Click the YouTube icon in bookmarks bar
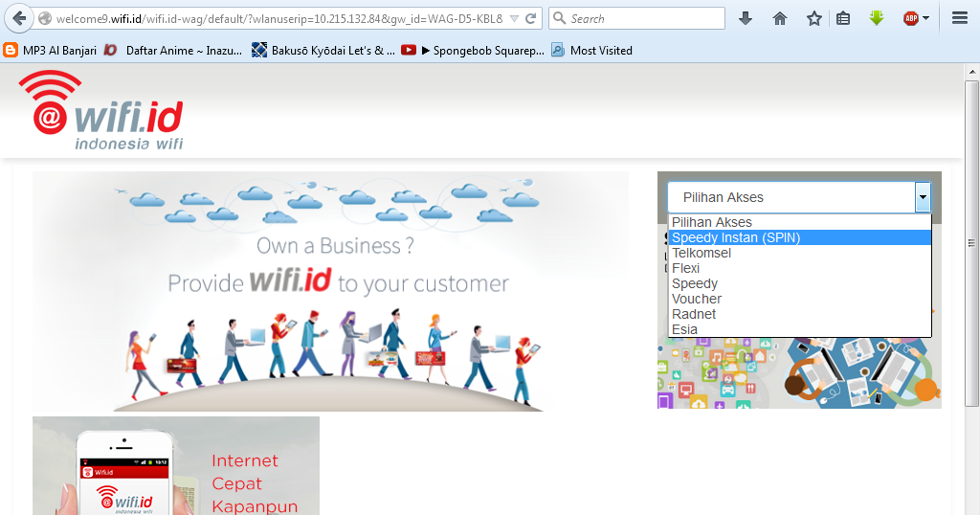The image size is (980, 515). coord(409,50)
